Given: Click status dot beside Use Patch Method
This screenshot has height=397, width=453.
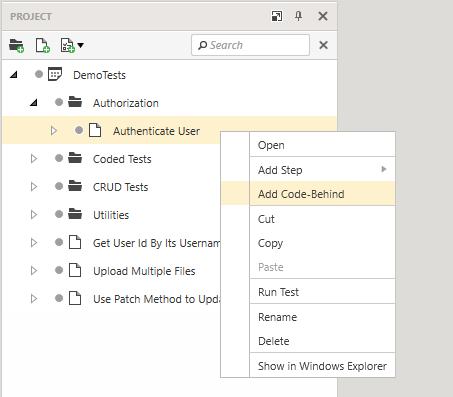Looking at the screenshot, I should point(59,298).
